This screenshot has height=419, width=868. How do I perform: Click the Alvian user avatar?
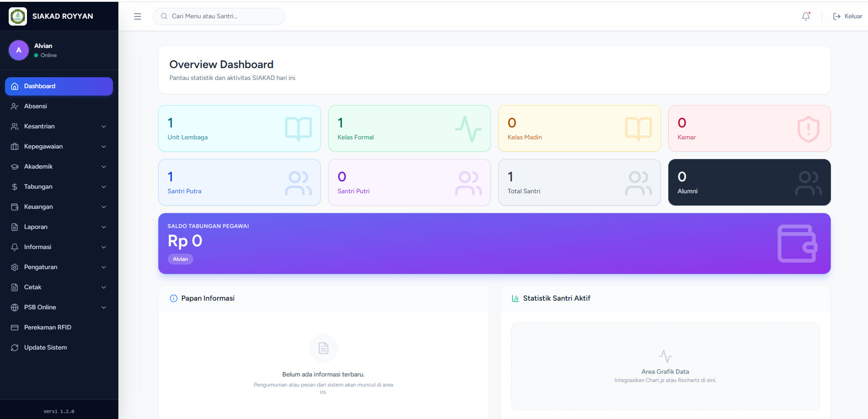tap(19, 50)
